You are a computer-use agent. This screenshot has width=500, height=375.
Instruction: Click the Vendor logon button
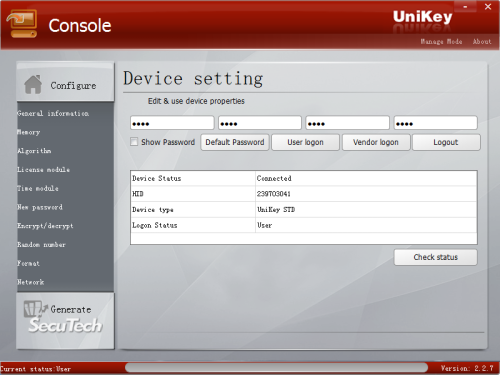(376, 142)
